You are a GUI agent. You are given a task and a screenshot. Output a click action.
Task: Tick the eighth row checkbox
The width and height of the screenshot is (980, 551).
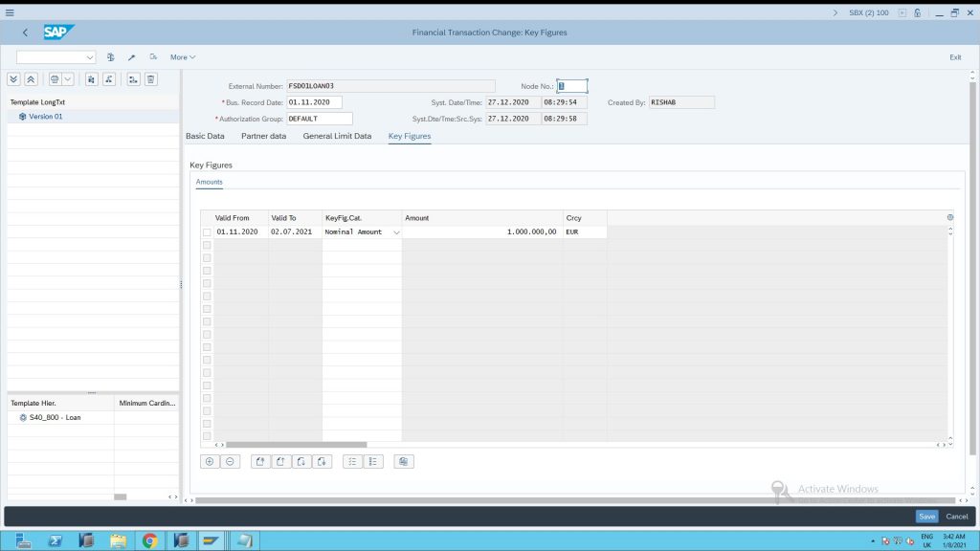pos(207,321)
